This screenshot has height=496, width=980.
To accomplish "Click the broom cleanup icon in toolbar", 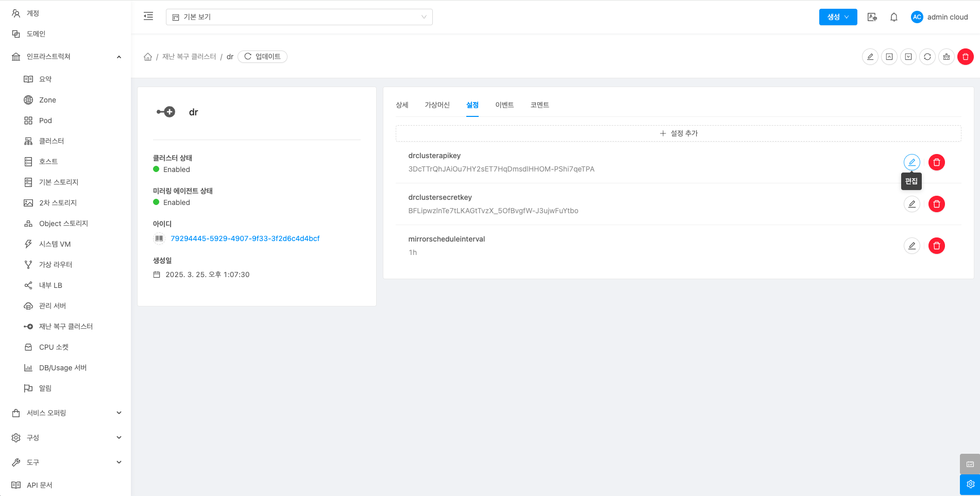I will tap(946, 57).
